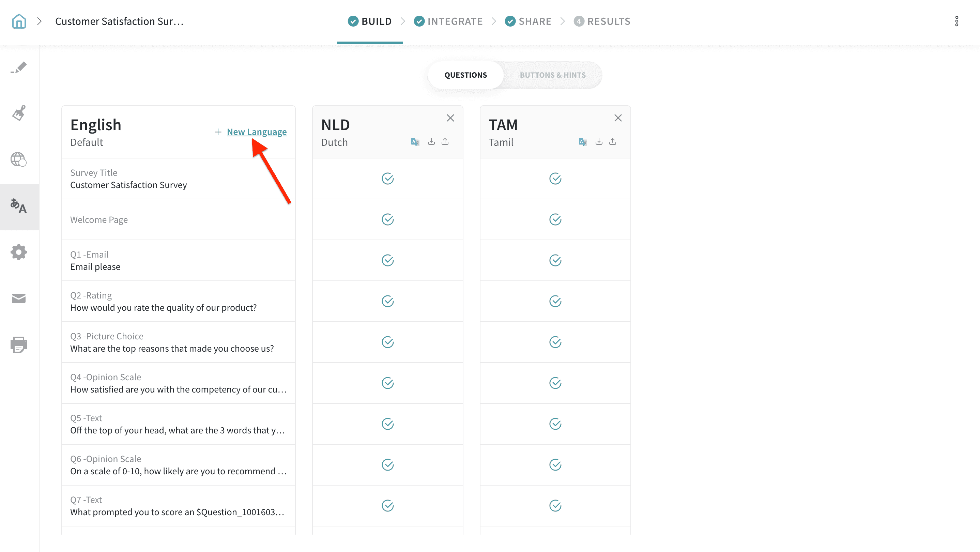This screenshot has height=552, width=980.
Task: Go to the home dashboard icon
Action: tap(19, 21)
